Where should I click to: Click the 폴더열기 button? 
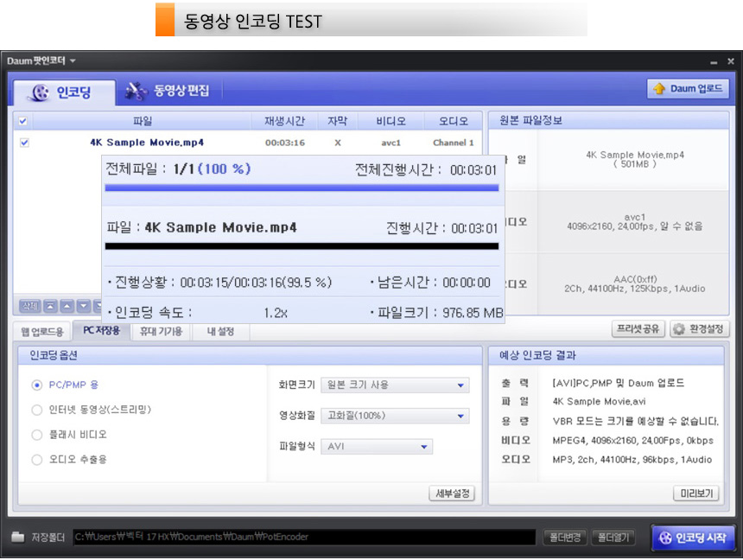pos(613,538)
